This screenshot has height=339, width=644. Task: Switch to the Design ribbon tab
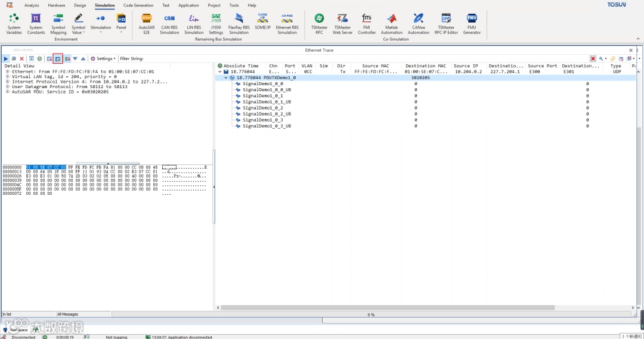point(80,5)
